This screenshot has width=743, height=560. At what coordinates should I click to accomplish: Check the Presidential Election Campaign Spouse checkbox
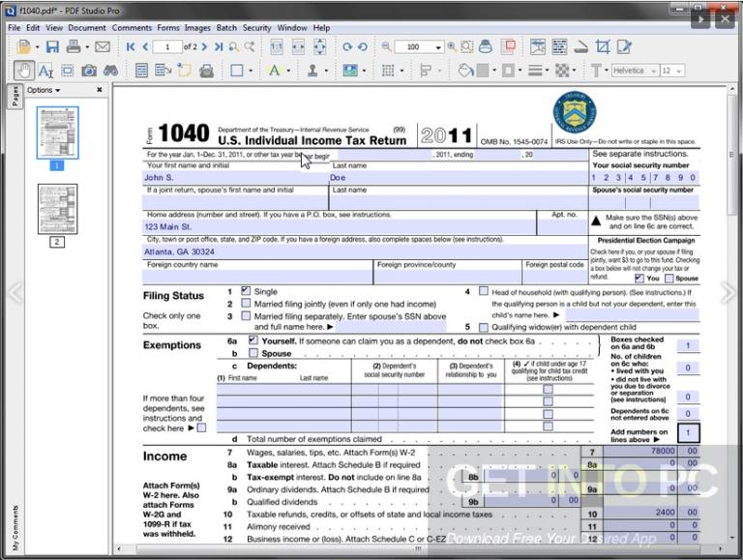(669, 279)
